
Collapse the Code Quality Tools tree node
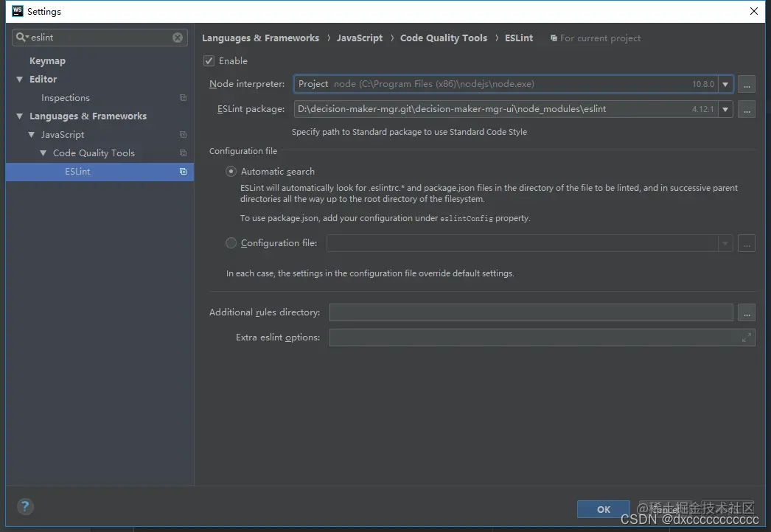(43, 153)
